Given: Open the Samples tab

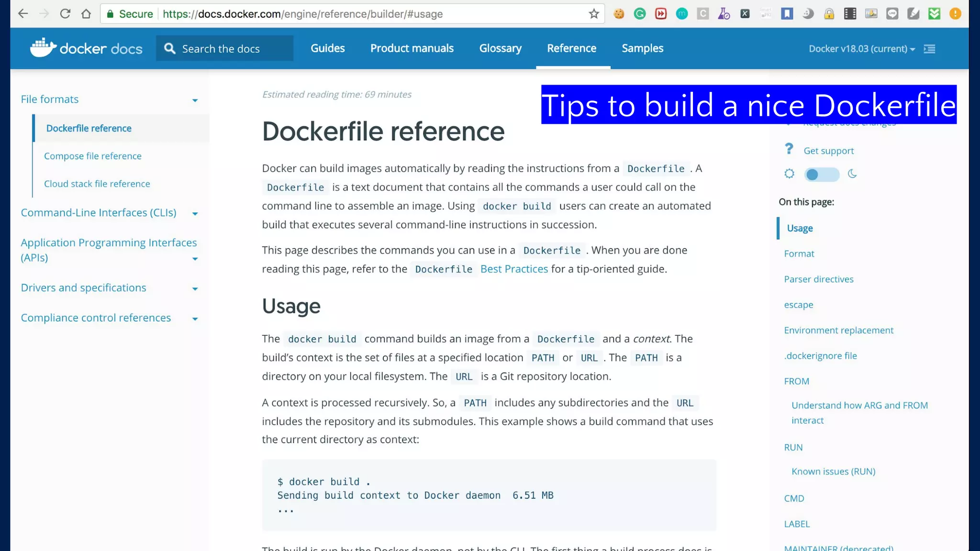Looking at the screenshot, I should (642, 48).
